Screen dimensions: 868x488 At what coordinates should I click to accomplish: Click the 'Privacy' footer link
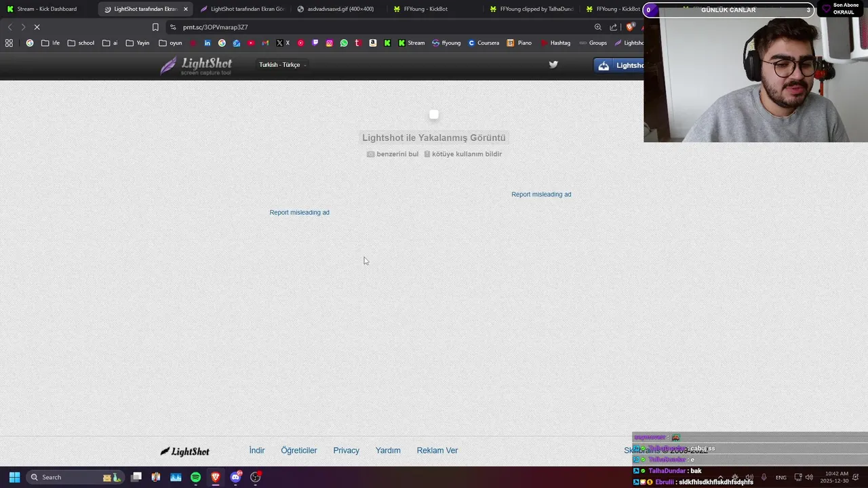coord(346,450)
